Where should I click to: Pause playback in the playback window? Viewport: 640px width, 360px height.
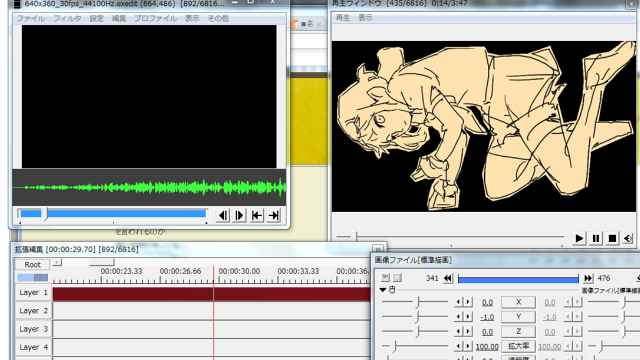click(596, 238)
